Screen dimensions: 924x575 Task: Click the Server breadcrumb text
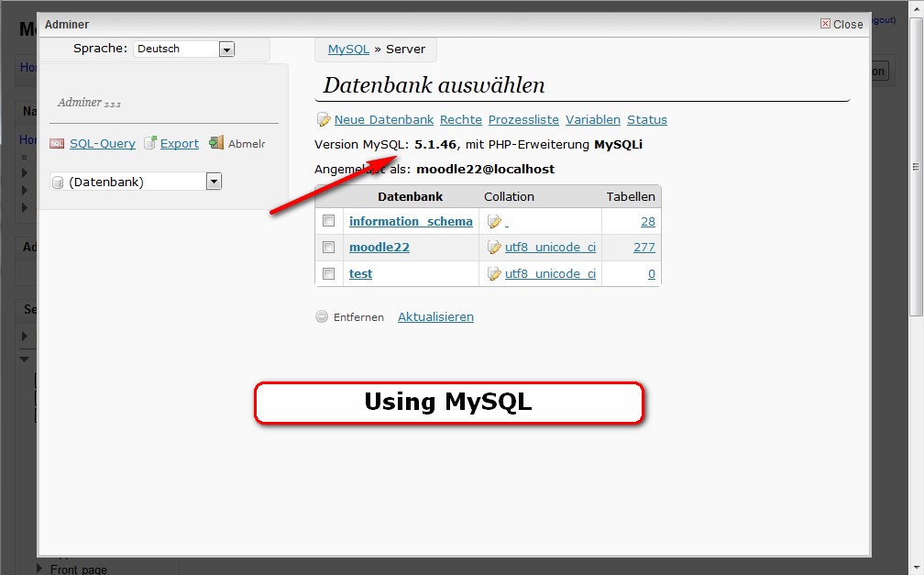pos(405,49)
